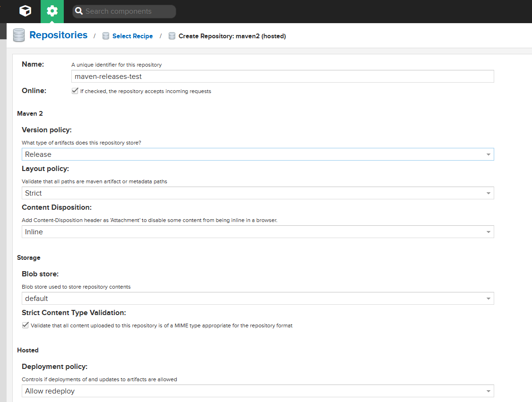
Task: Click the Blob store label
Action: tap(40, 274)
